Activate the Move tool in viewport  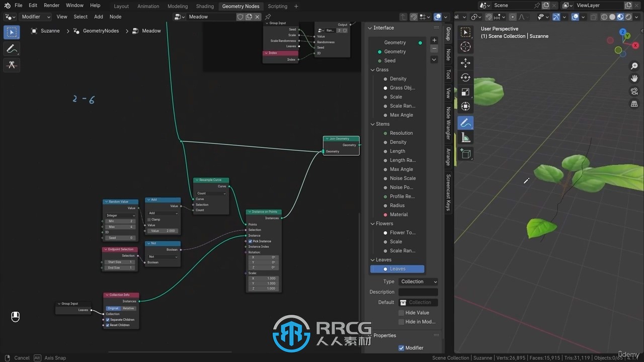point(465,63)
